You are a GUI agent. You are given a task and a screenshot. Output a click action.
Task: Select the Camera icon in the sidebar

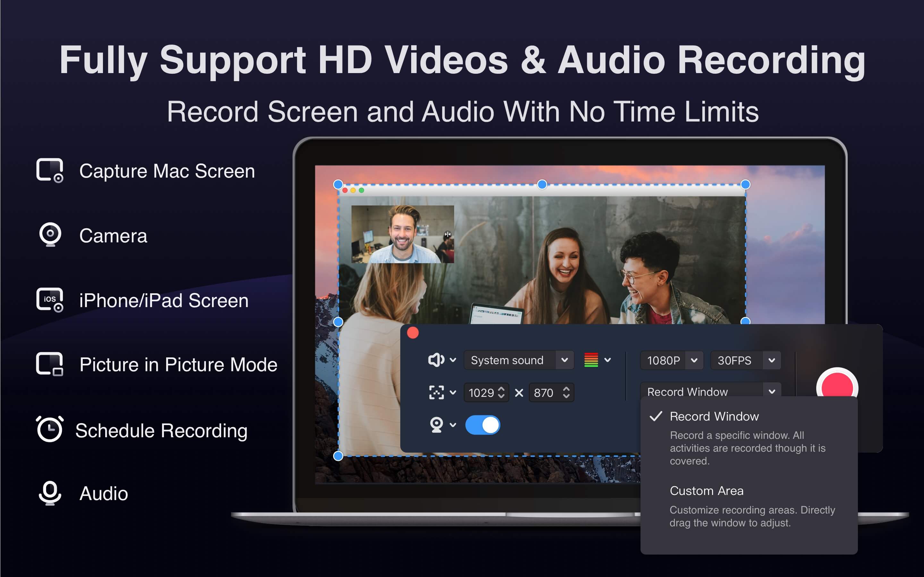click(x=50, y=235)
